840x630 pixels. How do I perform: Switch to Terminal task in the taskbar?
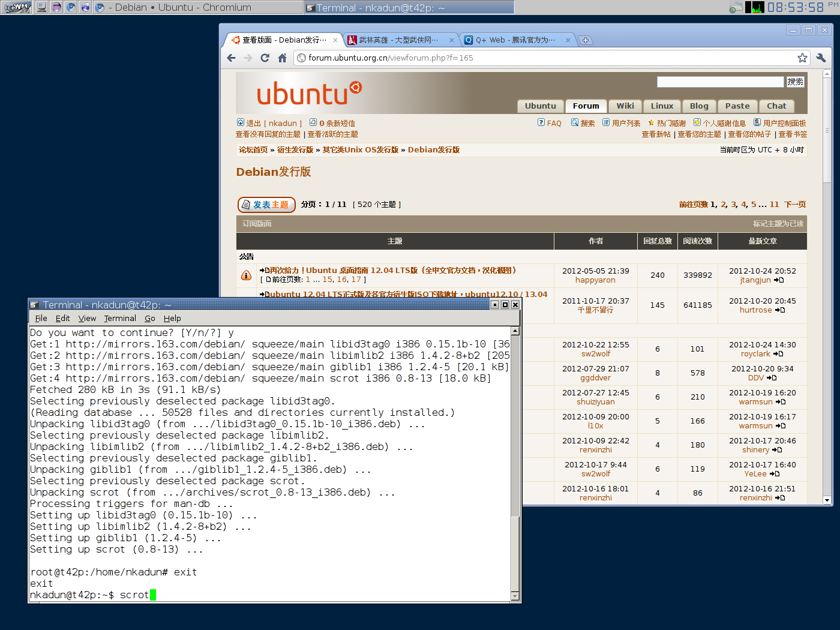point(409,7)
